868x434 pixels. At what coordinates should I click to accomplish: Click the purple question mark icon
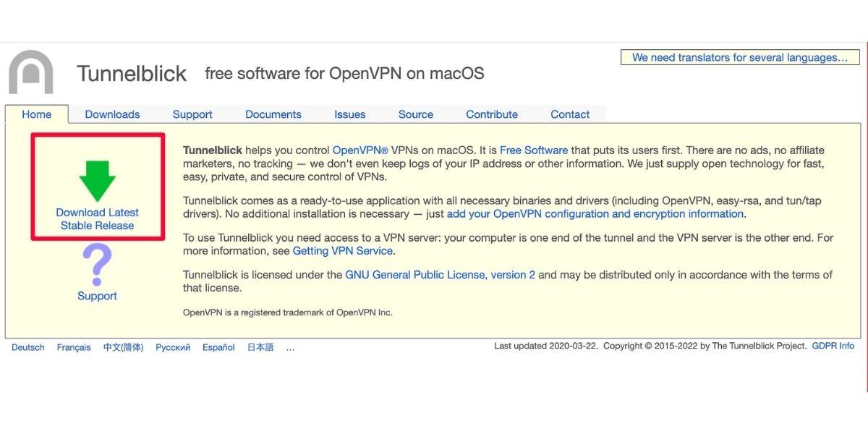coord(97,265)
